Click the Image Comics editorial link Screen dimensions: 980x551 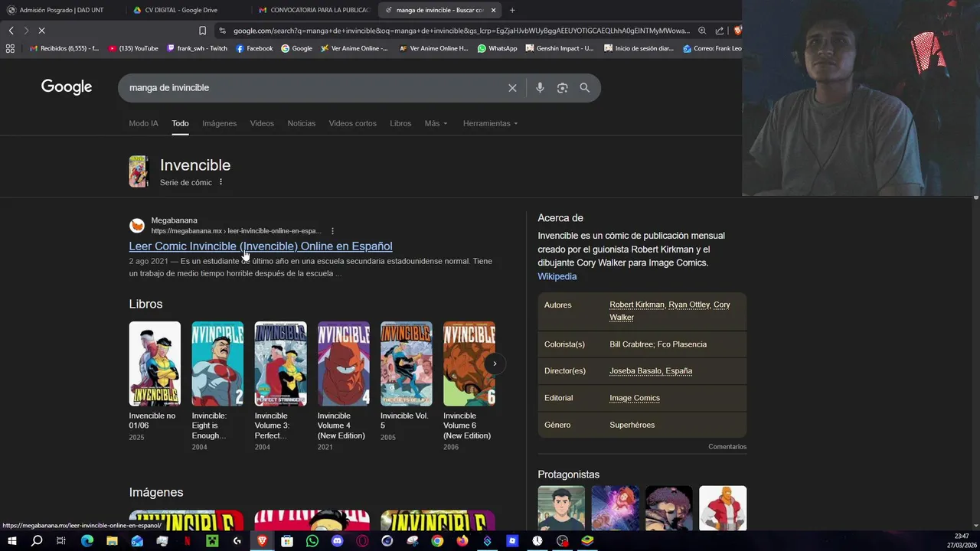click(635, 398)
